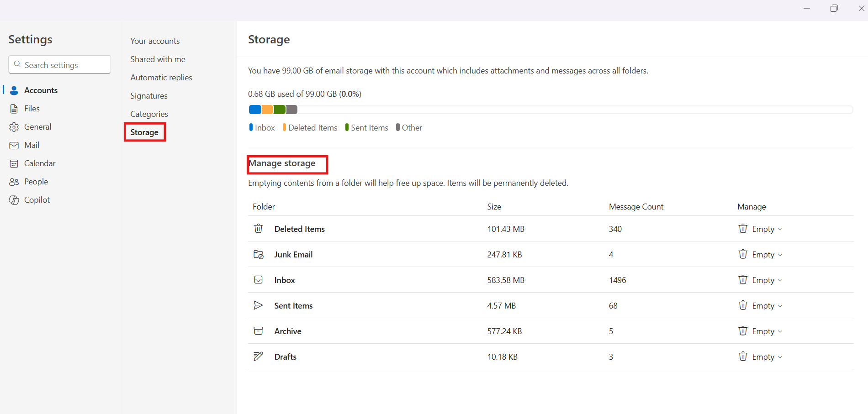The width and height of the screenshot is (868, 414).
Task: Click the Archive folder icon
Action: pos(259,331)
